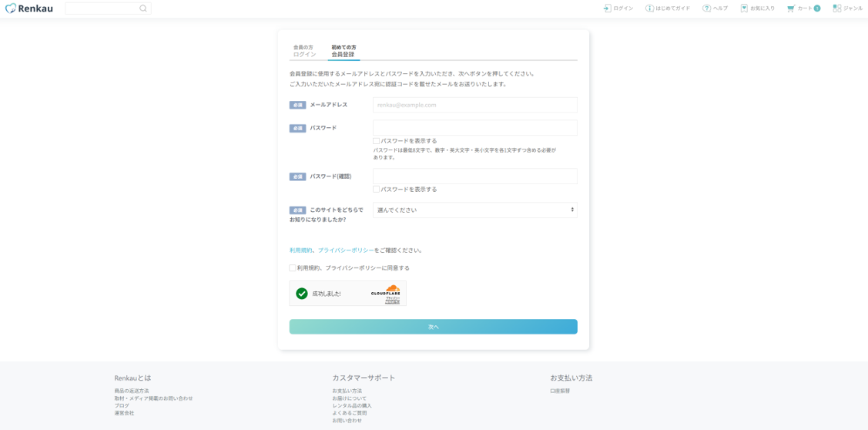Toggle パスワードを表示する under the パスワード field
868x430 pixels.
[x=377, y=141]
